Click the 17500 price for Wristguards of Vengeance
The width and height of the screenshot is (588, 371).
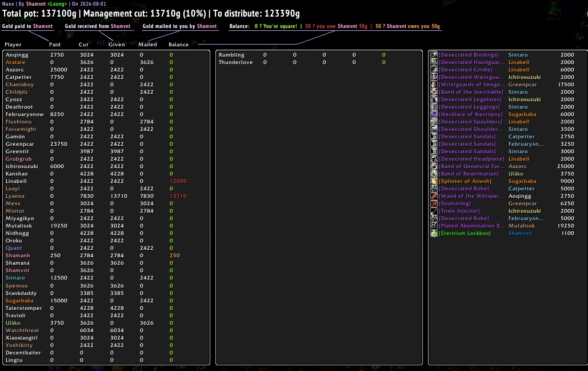point(566,85)
